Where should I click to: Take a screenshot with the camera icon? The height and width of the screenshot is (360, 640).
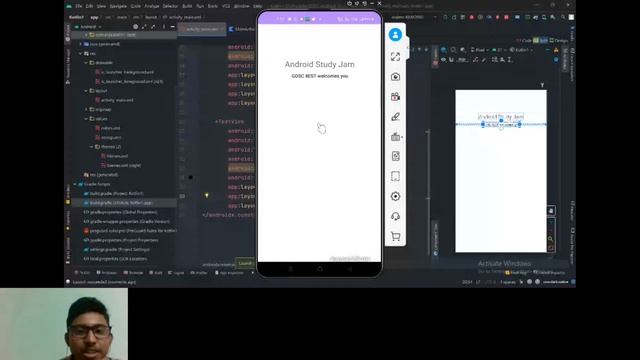(x=395, y=77)
